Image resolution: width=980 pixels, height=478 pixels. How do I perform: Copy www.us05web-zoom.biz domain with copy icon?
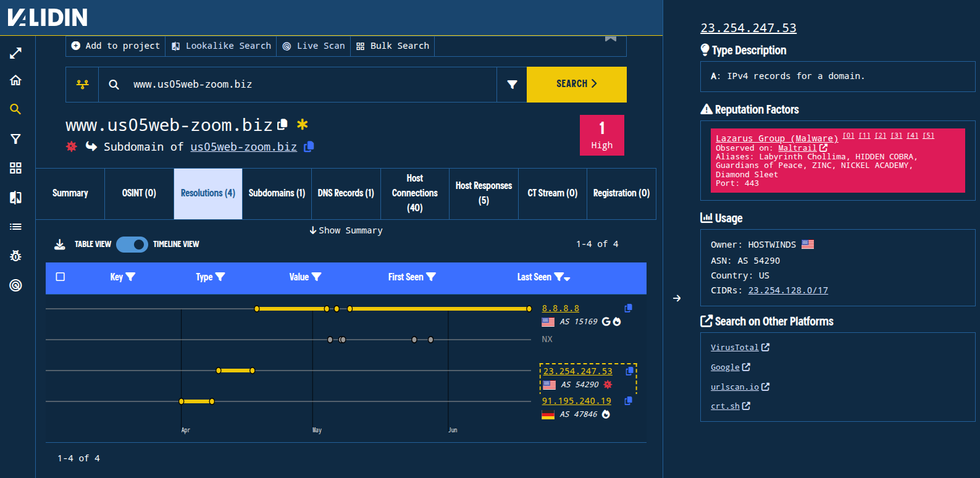283,124
